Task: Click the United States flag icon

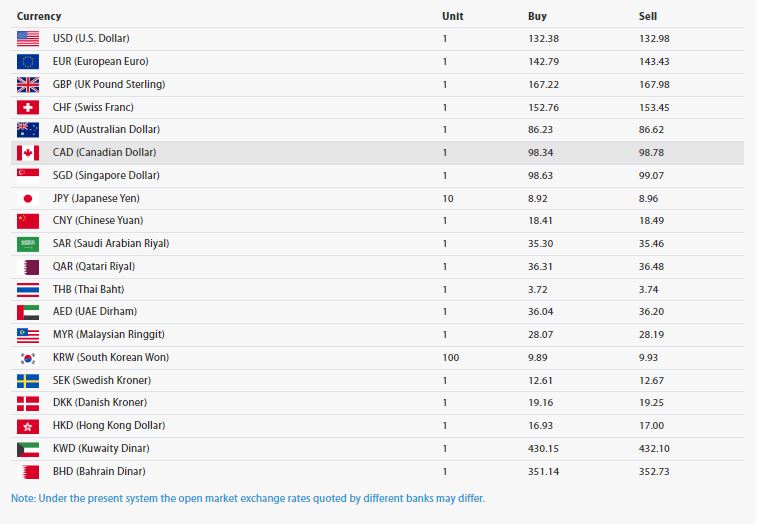Action: point(28,39)
